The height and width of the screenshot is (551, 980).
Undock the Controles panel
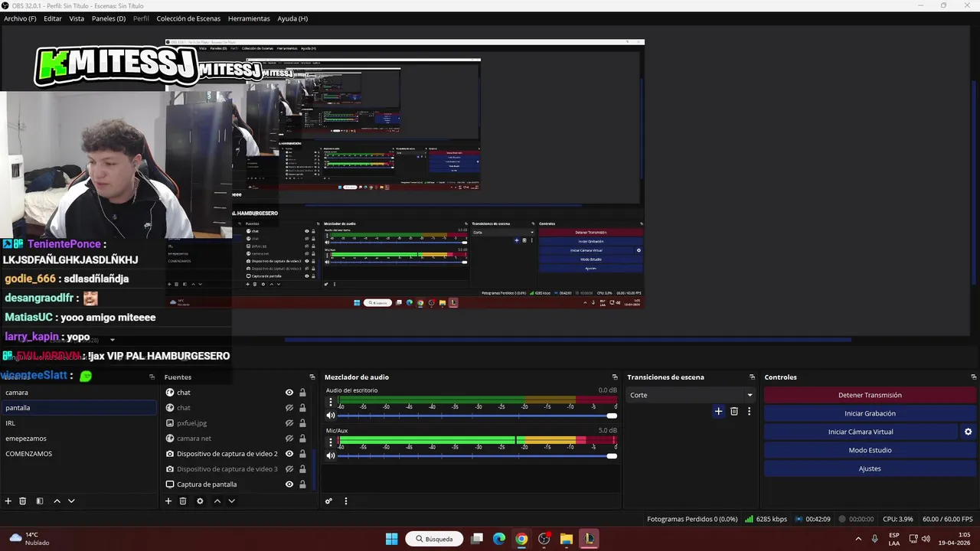click(973, 377)
